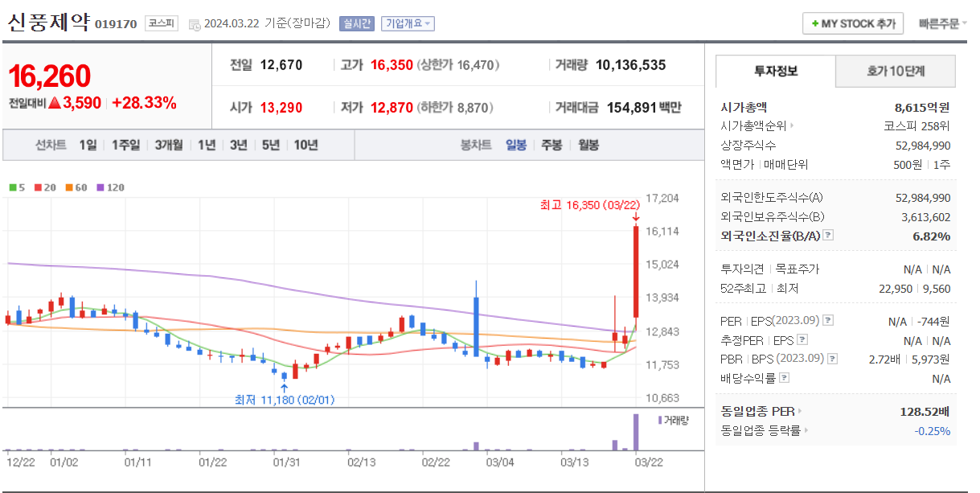The image size is (980, 493).
Task: Click the 동일업종 등락률 value -0.25%
Action: pyautogui.click(x=933, y=430)
